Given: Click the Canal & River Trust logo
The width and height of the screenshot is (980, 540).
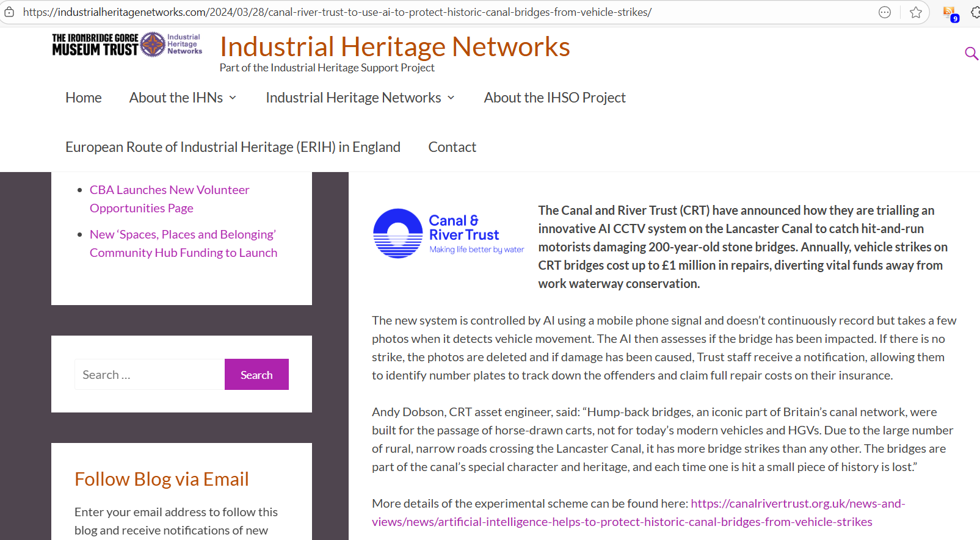Looking at the screenshot, I should tap(449, 233).
